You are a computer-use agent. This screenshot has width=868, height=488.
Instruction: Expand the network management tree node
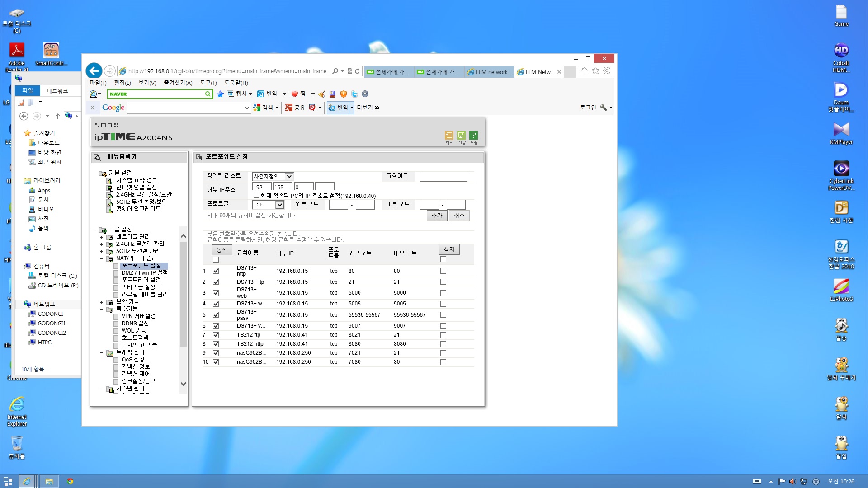[102, 237]
